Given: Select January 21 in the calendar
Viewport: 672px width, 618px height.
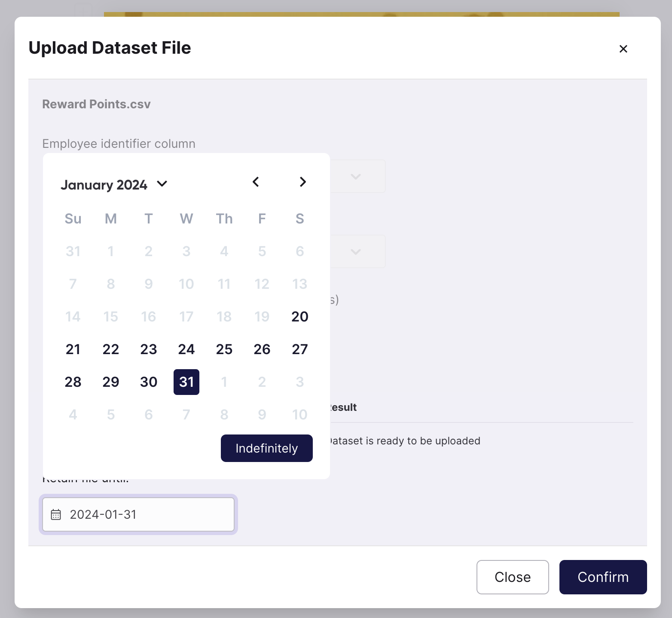Looking at the screenshot, I should coord(73,349).
